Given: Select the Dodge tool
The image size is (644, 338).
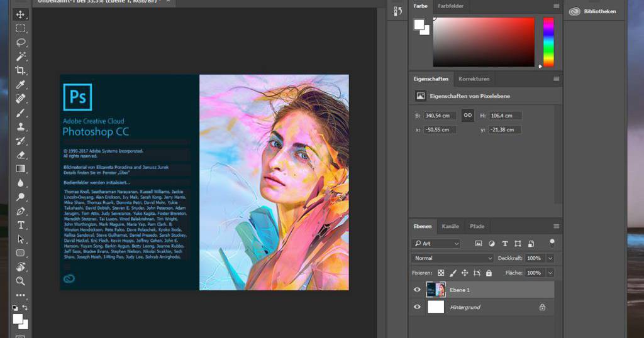Looking at the screenshot, I should pos(20,197).
